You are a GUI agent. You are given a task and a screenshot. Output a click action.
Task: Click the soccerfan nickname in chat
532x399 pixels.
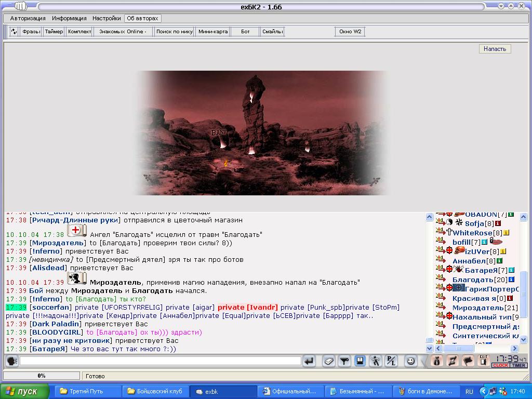tap(50, 308)
